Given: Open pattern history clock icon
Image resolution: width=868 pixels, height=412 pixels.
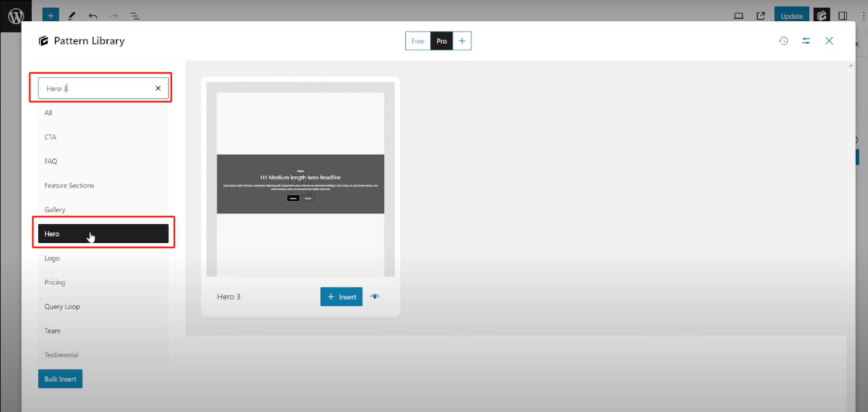Looking at the screenshot, I should coord(784,41).
